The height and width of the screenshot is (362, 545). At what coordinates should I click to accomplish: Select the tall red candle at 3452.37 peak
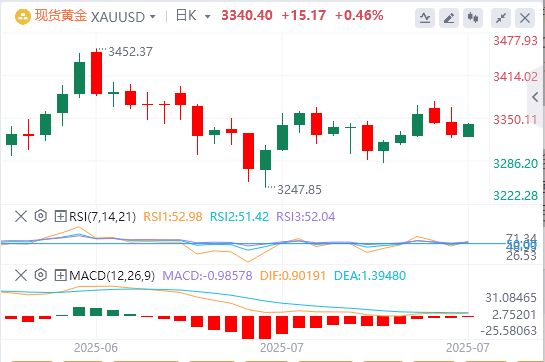click(97, 73)
